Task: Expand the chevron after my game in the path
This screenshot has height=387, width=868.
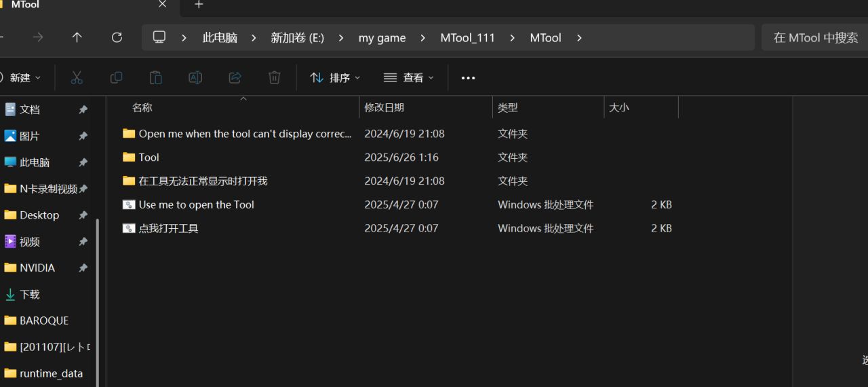Action: coord(423,38)
